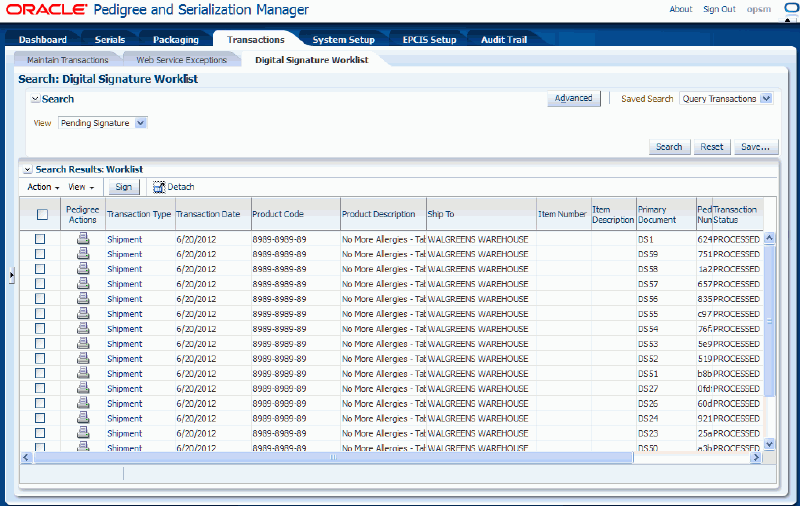Open the View menu in results toolbar
The image size is (800, 506).
(x=81, y=187)
